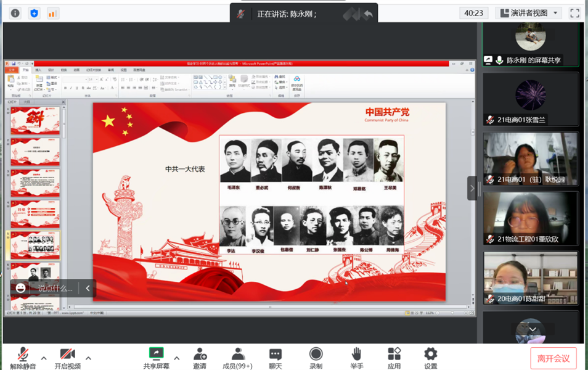The height and width of the screenshot is (370, 588).
Task: Raise hand using 举手 icon
Action: coord(356,357)
